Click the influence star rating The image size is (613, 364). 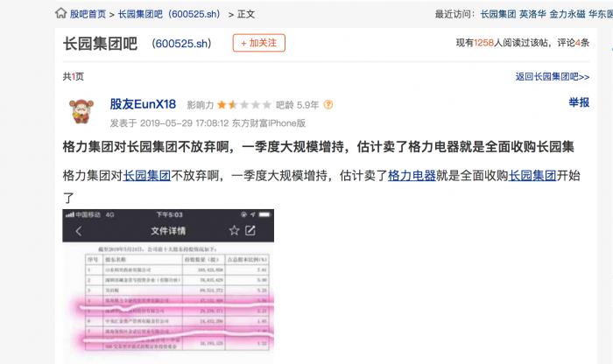(244, 105)
